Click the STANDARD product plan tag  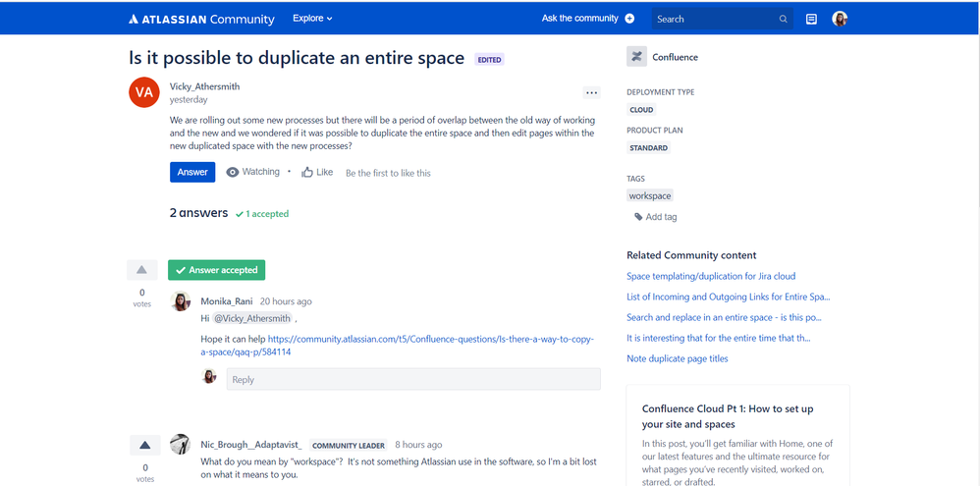(x=649, y=148)
